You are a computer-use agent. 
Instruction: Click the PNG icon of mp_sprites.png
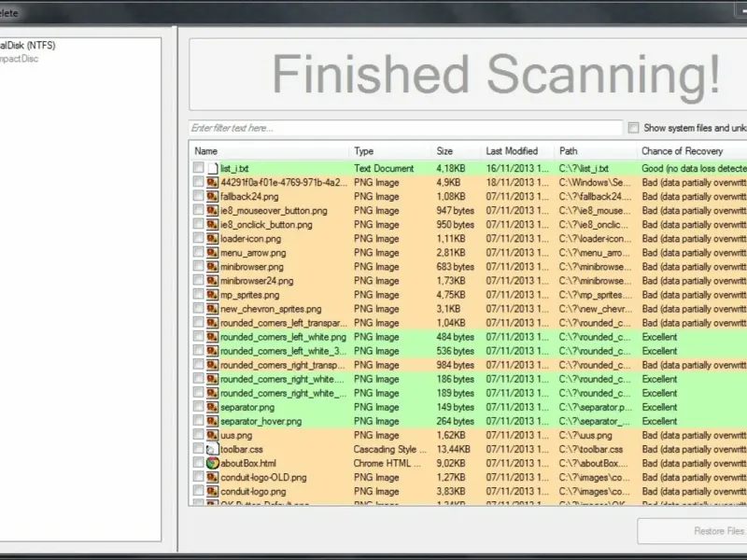(x=213, y=294)
